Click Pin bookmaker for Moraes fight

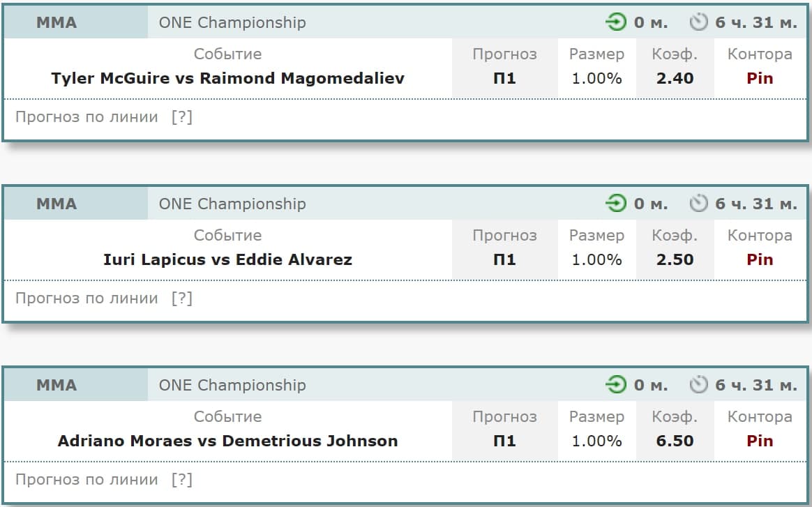pos(760,441)
